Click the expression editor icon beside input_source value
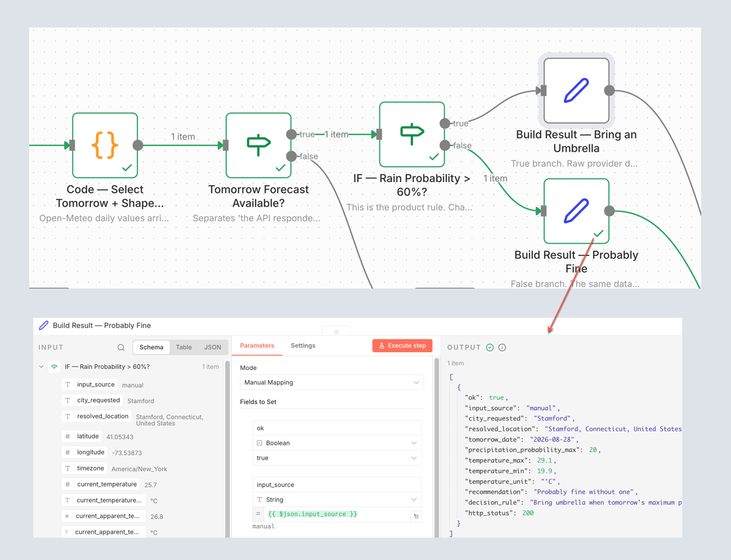Viewport: 731px width, 560px height. 416,516
